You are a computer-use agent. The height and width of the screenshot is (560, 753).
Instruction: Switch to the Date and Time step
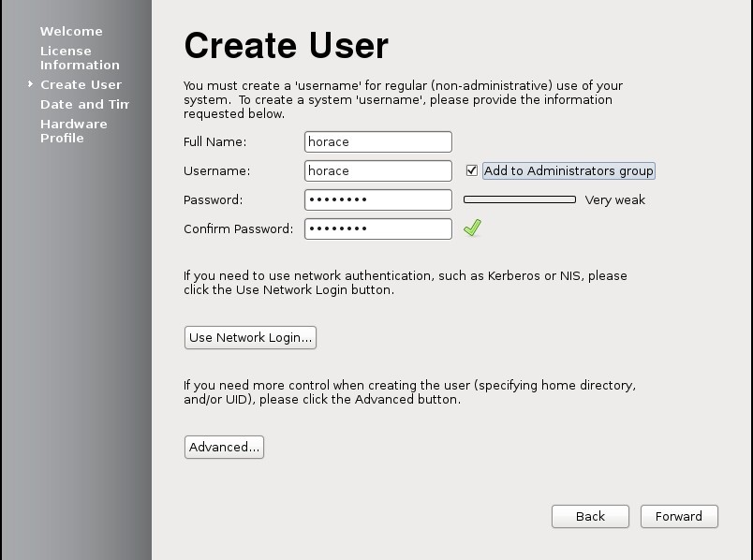coord(84,104)
